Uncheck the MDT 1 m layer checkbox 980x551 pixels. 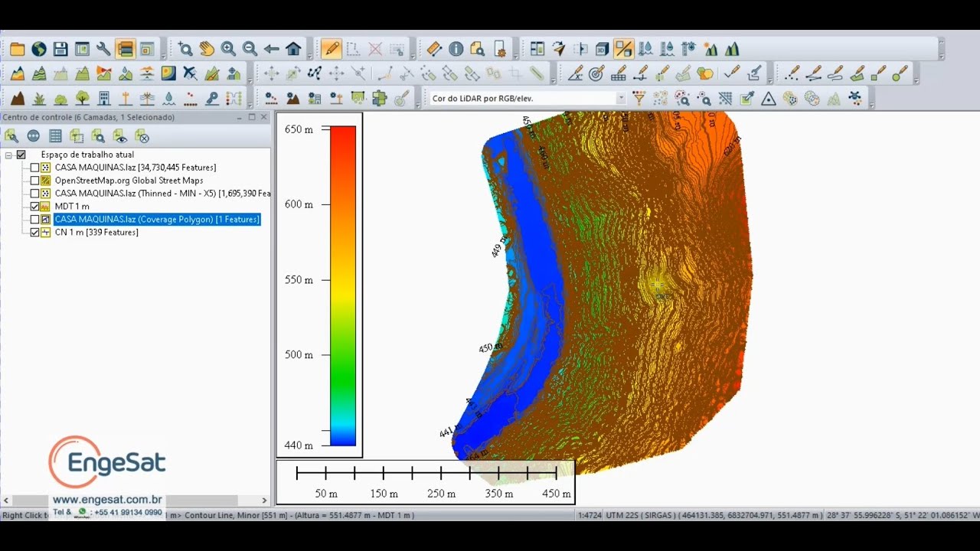[x=34, y=207]
